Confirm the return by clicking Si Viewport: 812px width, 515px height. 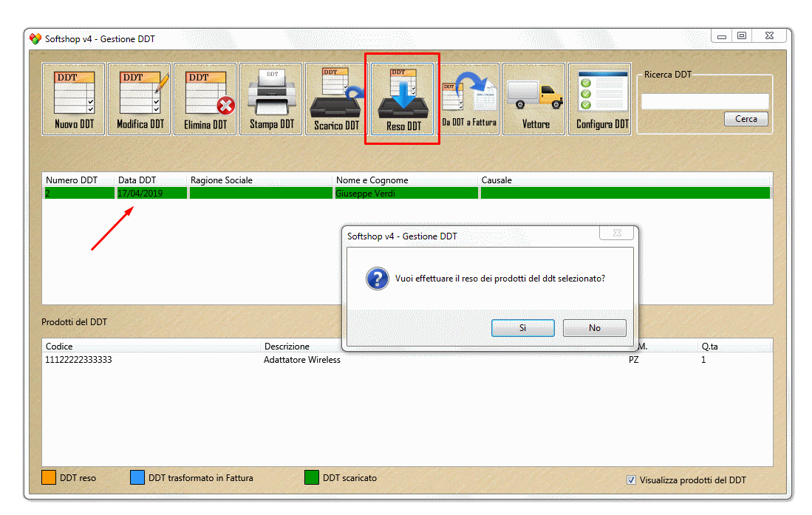point(522,328)
